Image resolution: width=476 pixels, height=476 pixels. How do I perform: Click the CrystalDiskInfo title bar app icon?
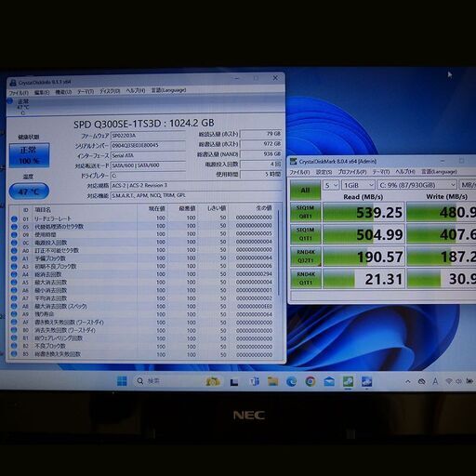(x=13, y=83)
